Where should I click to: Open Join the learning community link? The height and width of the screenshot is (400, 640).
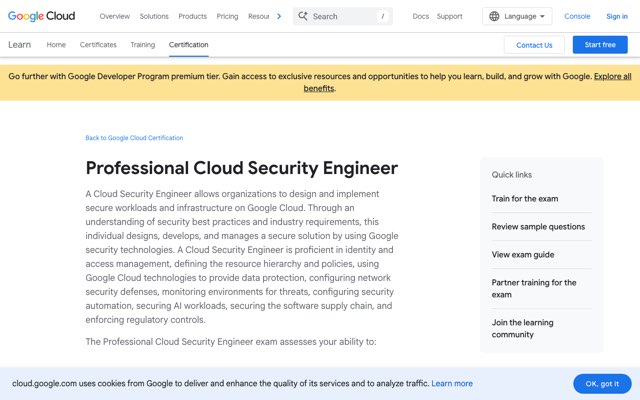point(522,329)
